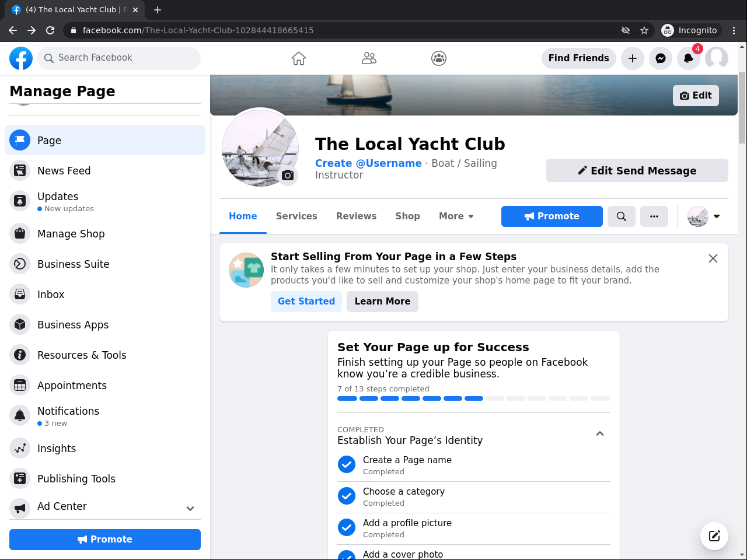
Task: Switch to the Shop tab
Action: click(x=407, y=216)
